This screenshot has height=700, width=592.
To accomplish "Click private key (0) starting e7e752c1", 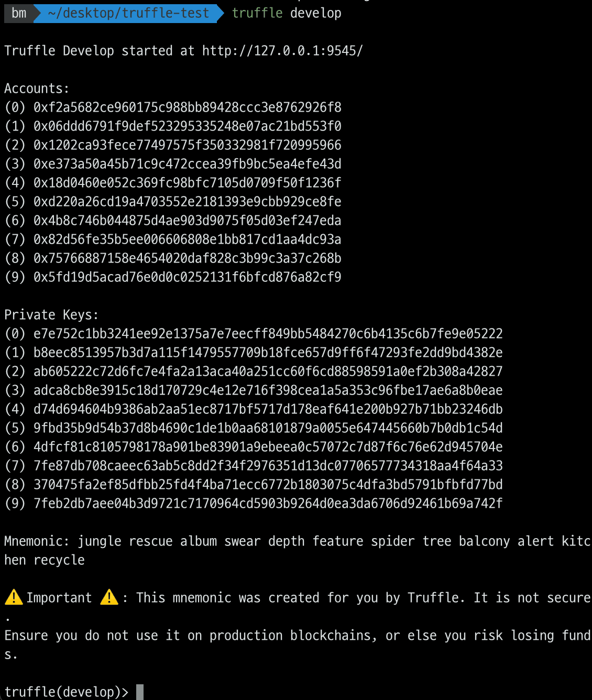I will point(268,334).
